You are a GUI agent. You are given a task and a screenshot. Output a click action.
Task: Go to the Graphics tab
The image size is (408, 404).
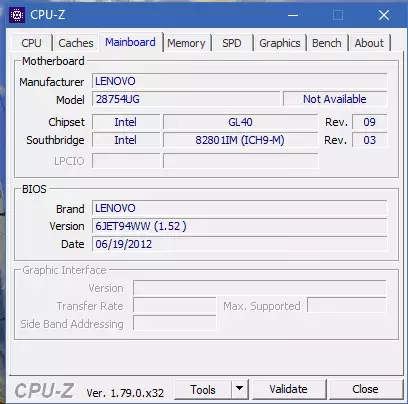point(280,43)
